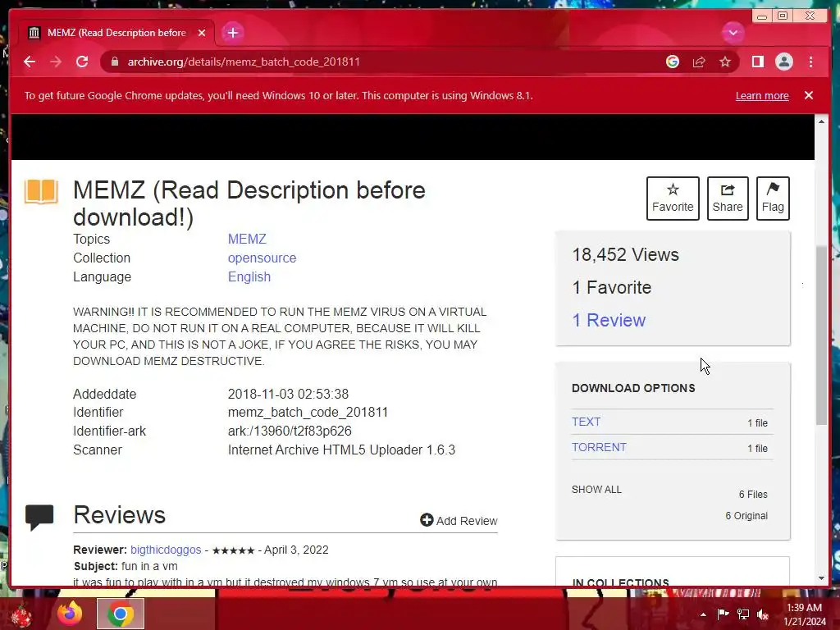This screenshot has width=840, height=630.
Task: Click the DOWNLOAD OPTIONS heading
Action: (x=633, y=388)
